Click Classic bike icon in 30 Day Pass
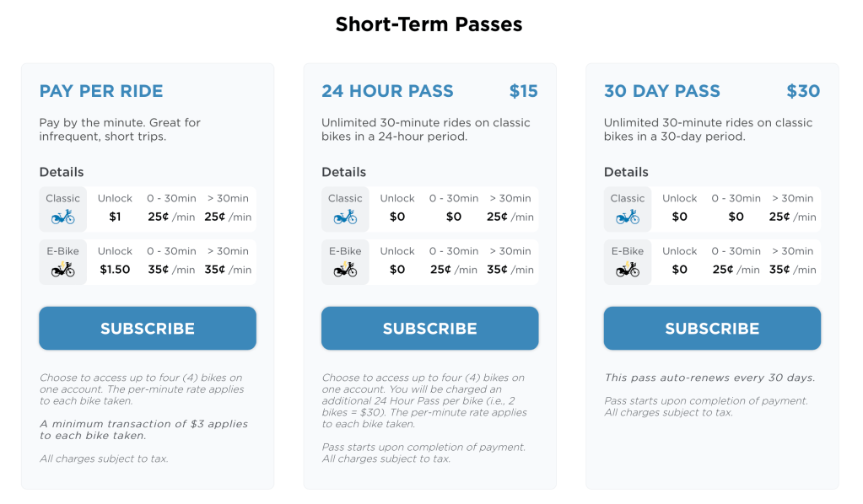This screenshot has width=863, height=504. coord(628,217)
